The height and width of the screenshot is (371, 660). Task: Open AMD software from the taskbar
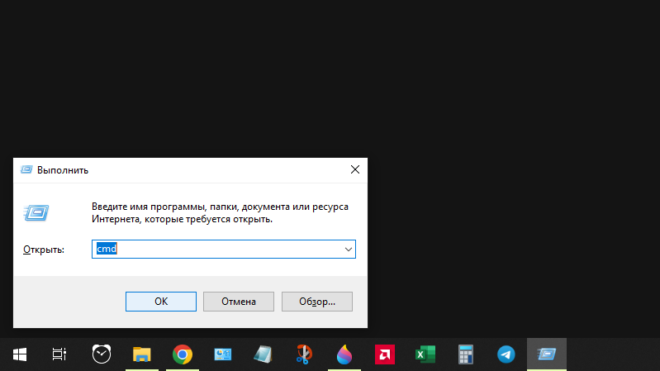[385, 354]
